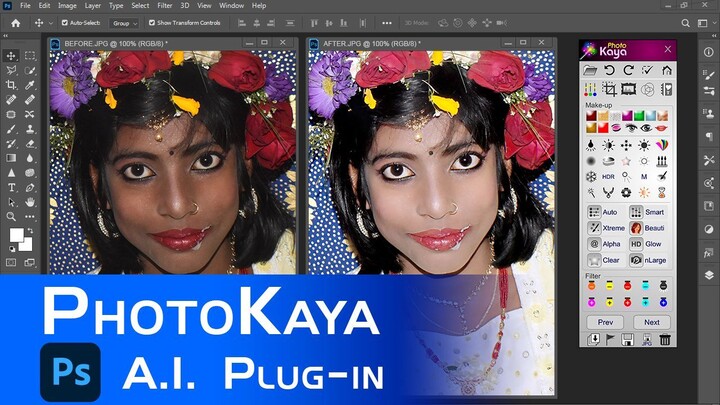The image size is (720, 405).
Task: Expand the right panel dock double-arrow
Action: tap(714, 35)
